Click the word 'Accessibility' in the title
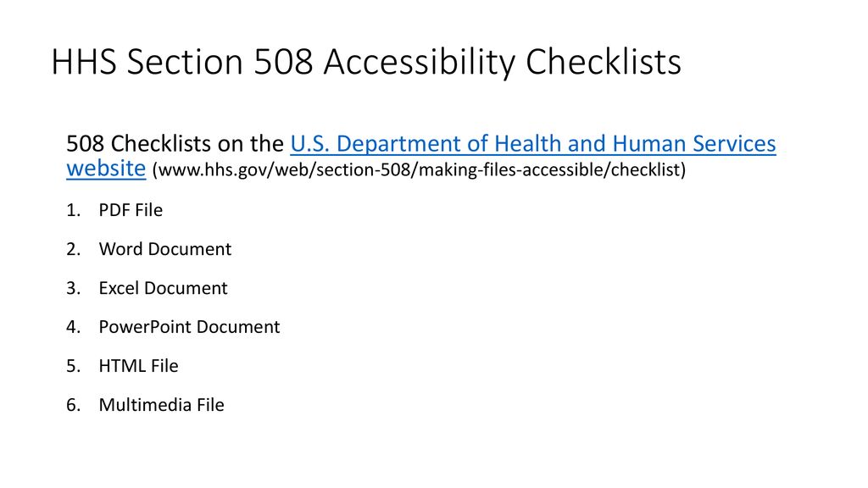 coord(420,62)
